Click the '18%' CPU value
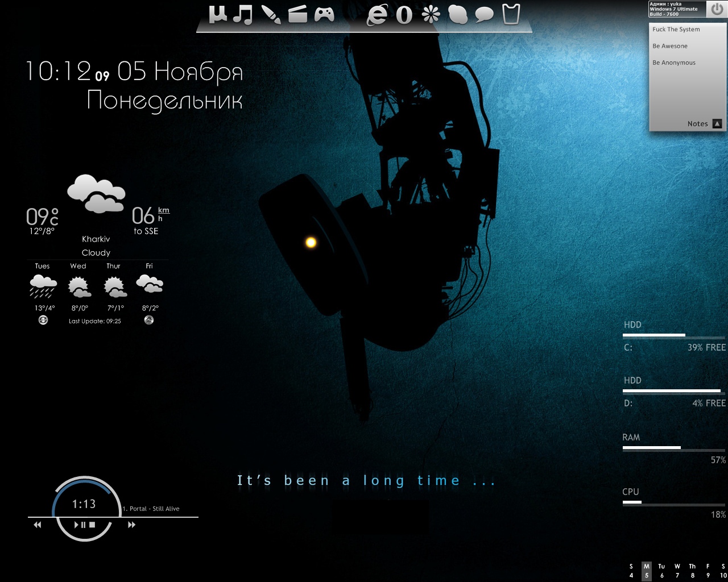This screenshot has width=728, height=582. point(718,514)
